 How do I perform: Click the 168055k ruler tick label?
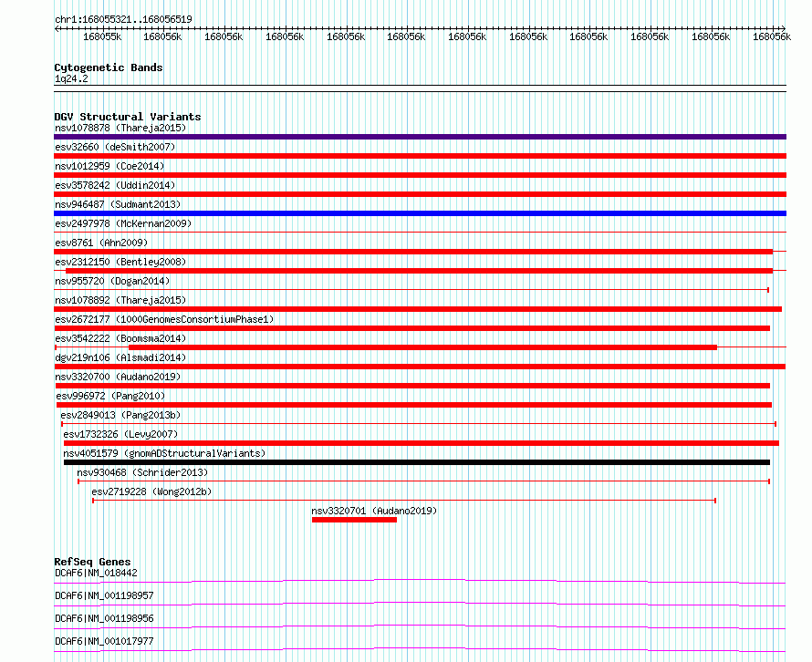click(102, 36)
